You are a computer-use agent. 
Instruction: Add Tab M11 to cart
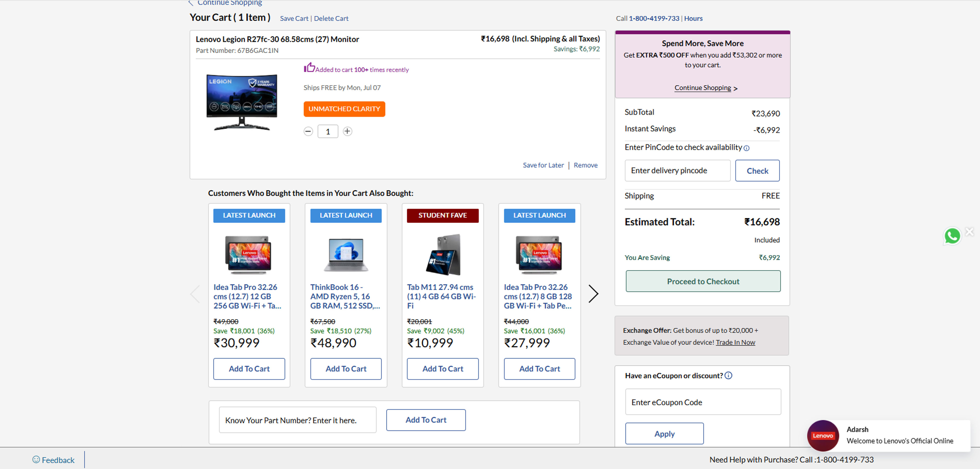(x=443, y=369)
